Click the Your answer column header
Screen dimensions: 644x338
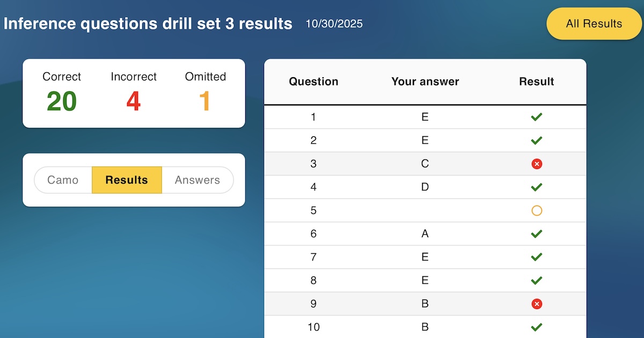pos(425,82)
